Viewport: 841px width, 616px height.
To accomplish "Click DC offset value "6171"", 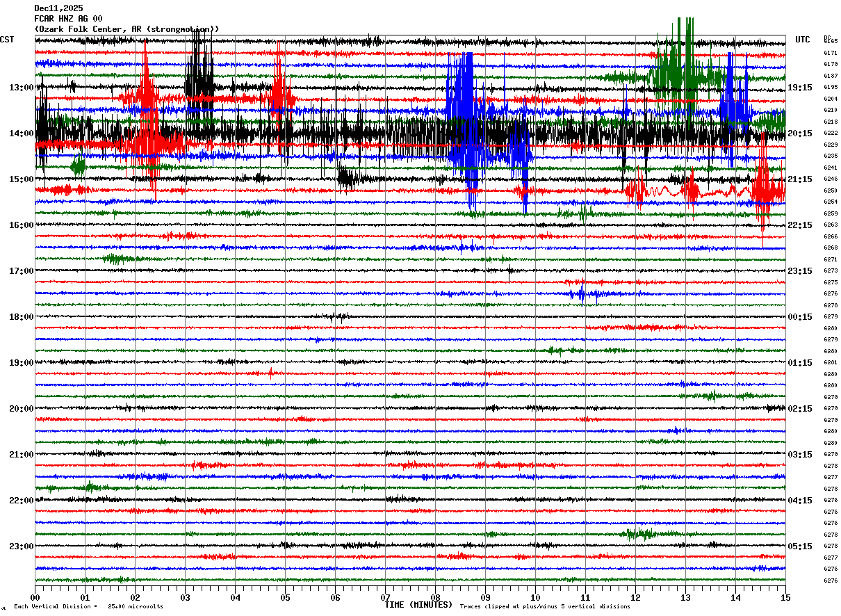I will 831,53.
